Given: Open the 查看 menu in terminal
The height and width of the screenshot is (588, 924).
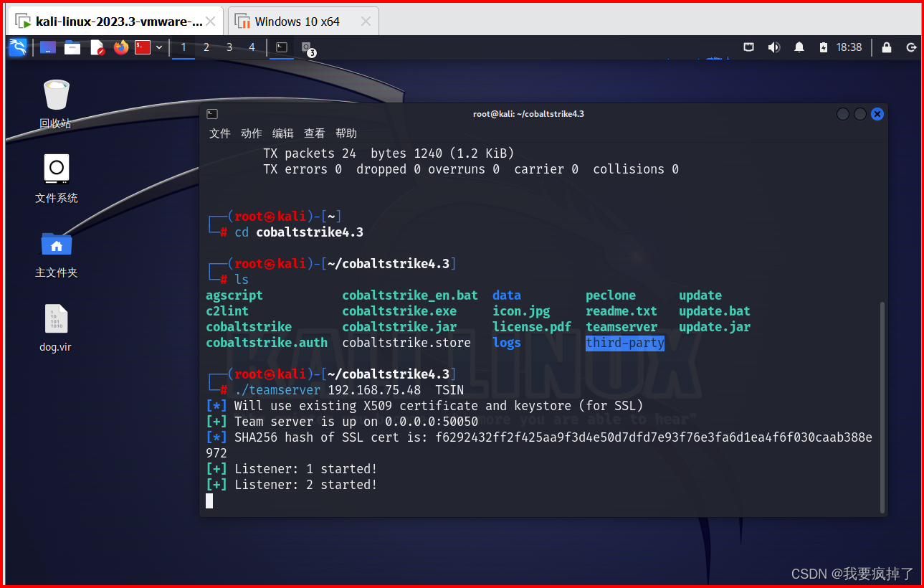Looking at the screenshot, I should tap(315, 133).
